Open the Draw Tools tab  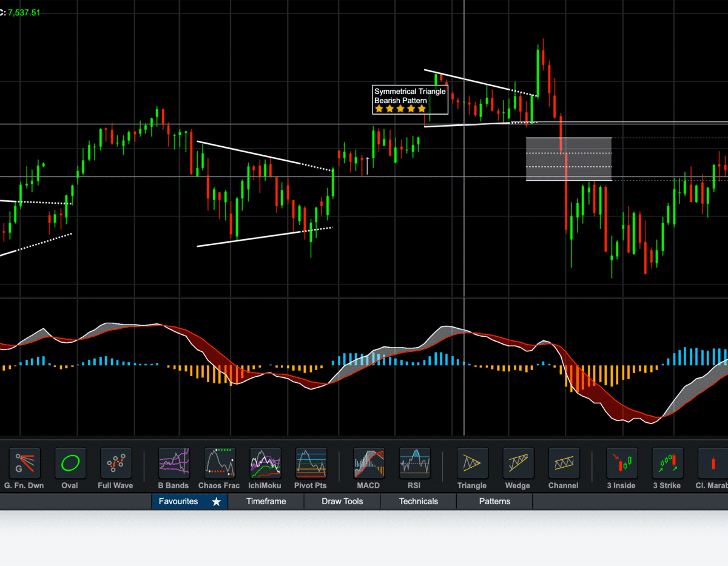pyautogui.click(x=342, y=501)
